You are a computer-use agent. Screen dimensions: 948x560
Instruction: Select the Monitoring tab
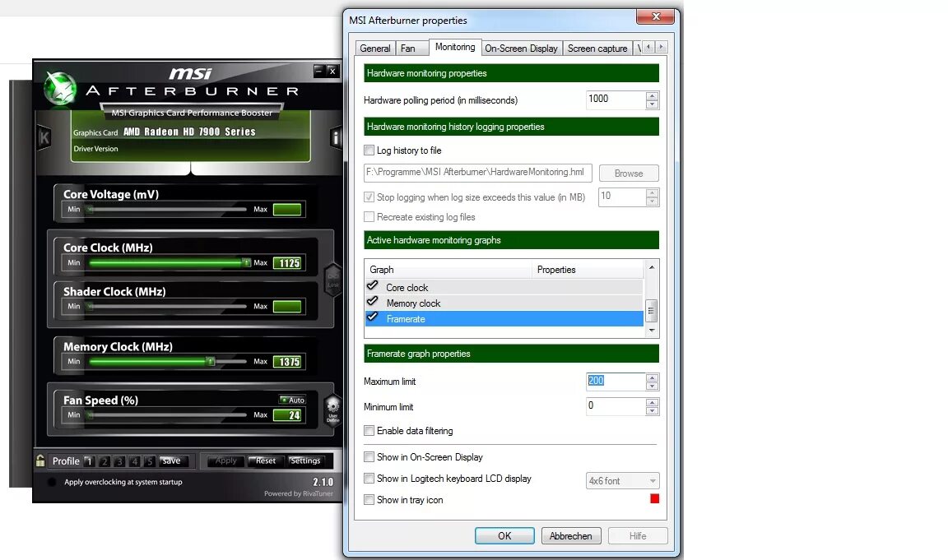pyautogui.click(x=454, y=47)
